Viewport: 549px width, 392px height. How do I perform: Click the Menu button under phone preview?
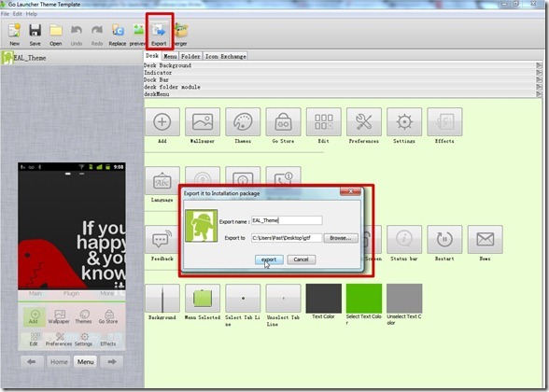point(86,362)
